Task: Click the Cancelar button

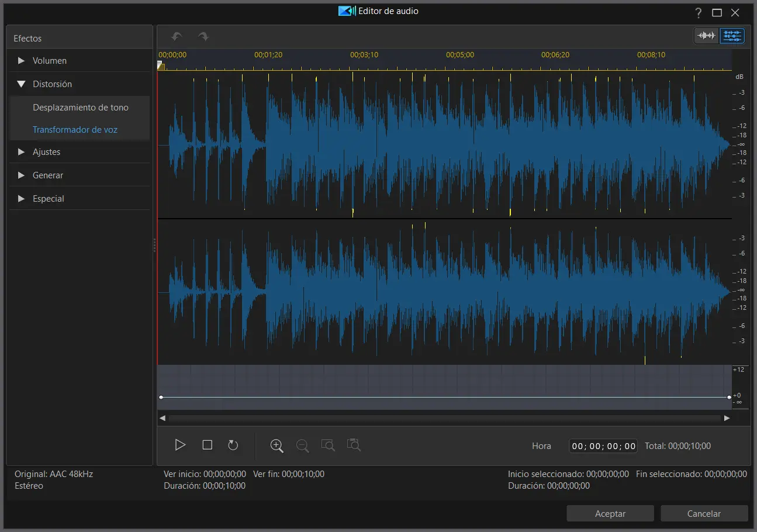Action: [704, 514]
